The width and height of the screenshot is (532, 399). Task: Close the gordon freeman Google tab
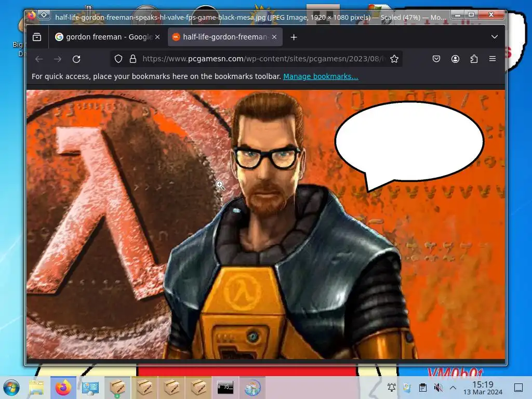157,37
